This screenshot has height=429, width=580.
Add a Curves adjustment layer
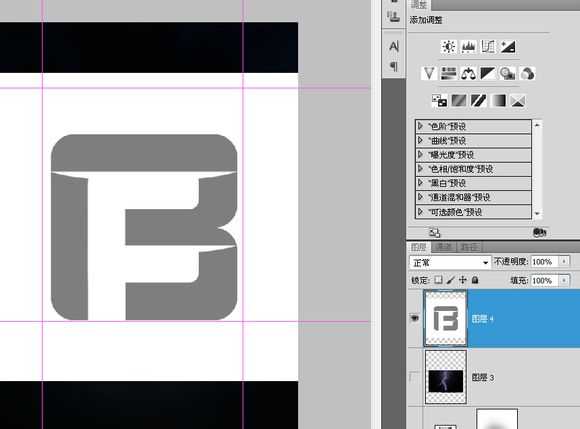point(488,47)
